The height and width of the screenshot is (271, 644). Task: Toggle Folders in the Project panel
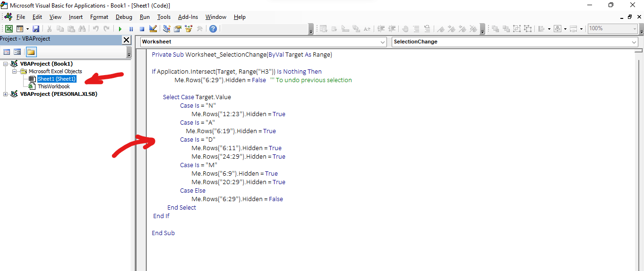(x=31, y=52)
